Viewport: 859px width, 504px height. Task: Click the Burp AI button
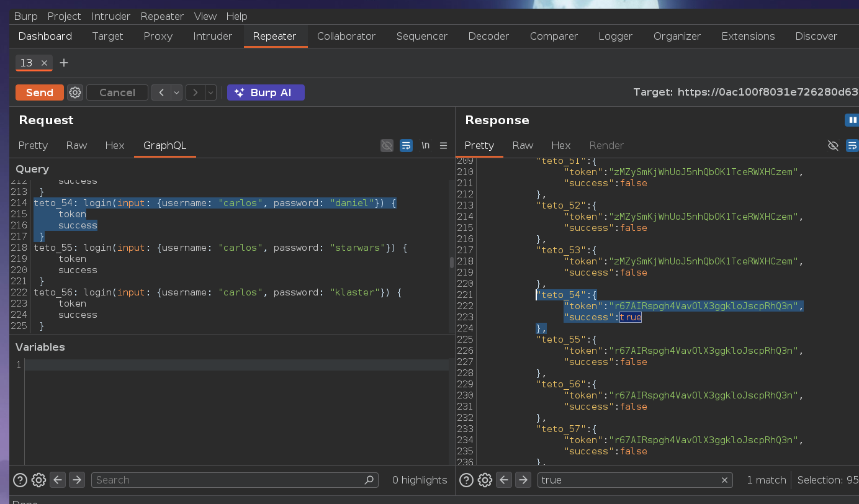(x=266, y=92)
